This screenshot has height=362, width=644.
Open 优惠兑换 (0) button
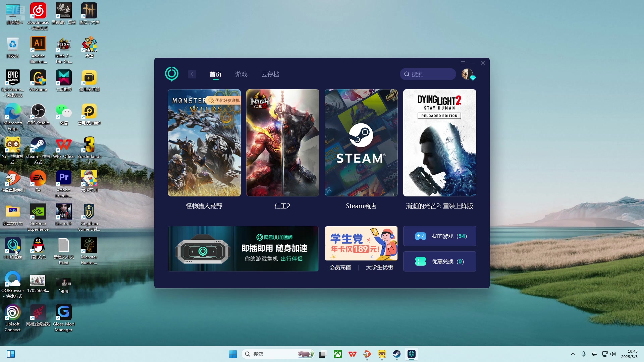[440, 261]
